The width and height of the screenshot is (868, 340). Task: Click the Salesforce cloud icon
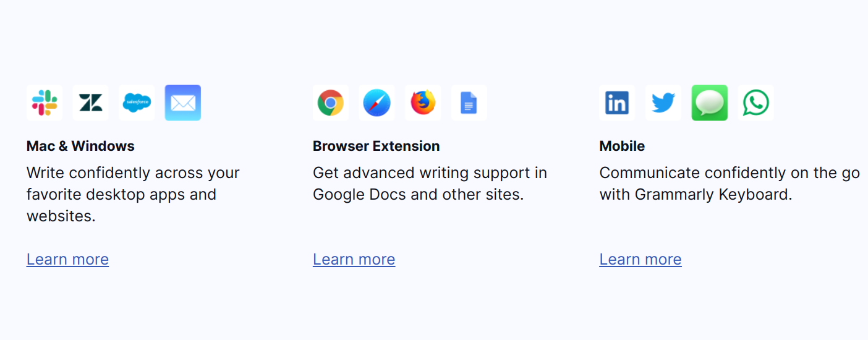(x=137, y=103)
